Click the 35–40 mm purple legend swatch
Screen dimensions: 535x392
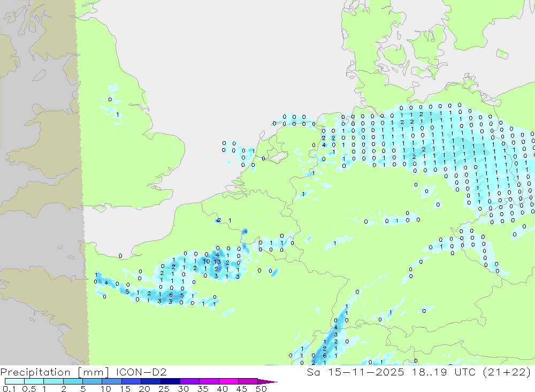pos(209,381)
